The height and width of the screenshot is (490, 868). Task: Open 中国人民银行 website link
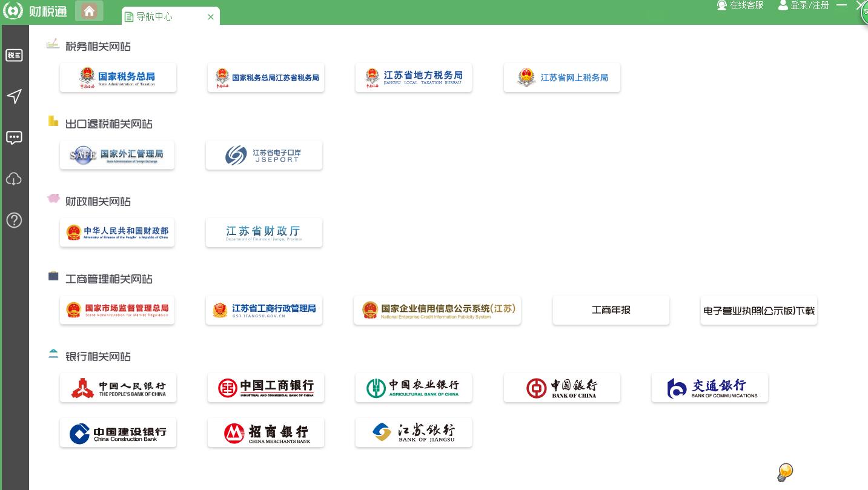(x=118, y=388)
